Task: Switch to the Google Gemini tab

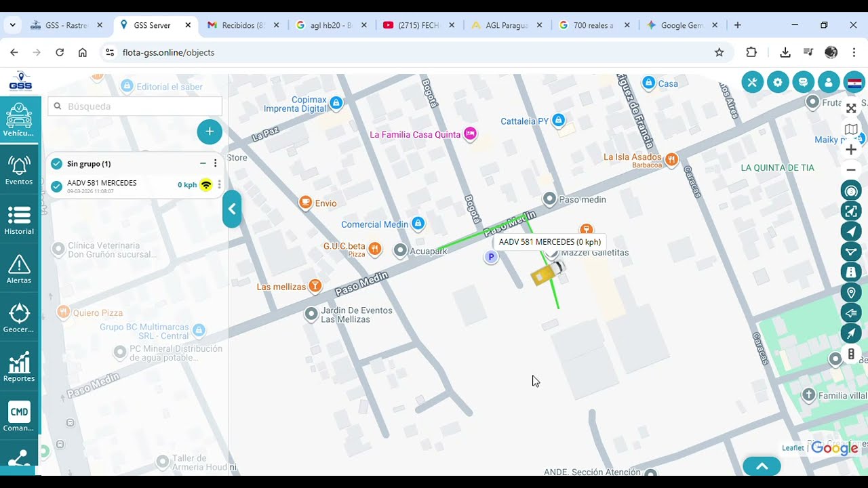Action: point(682,25)
